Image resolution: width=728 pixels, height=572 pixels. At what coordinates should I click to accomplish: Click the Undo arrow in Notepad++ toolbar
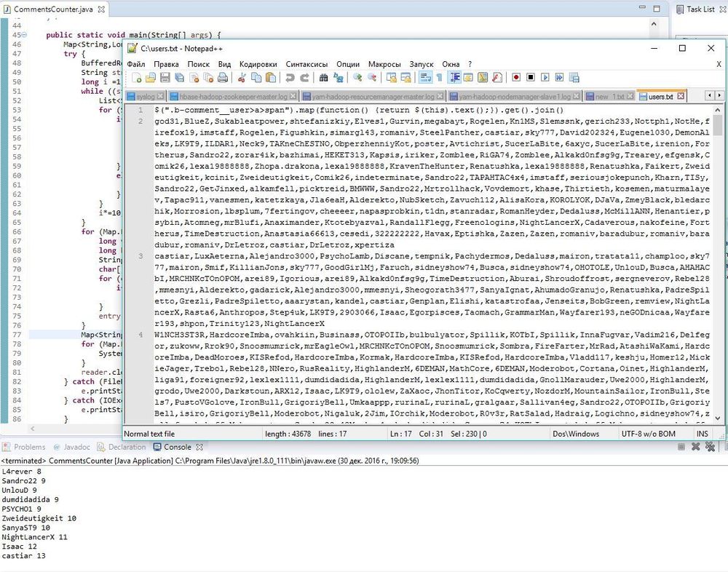(290, 77)
